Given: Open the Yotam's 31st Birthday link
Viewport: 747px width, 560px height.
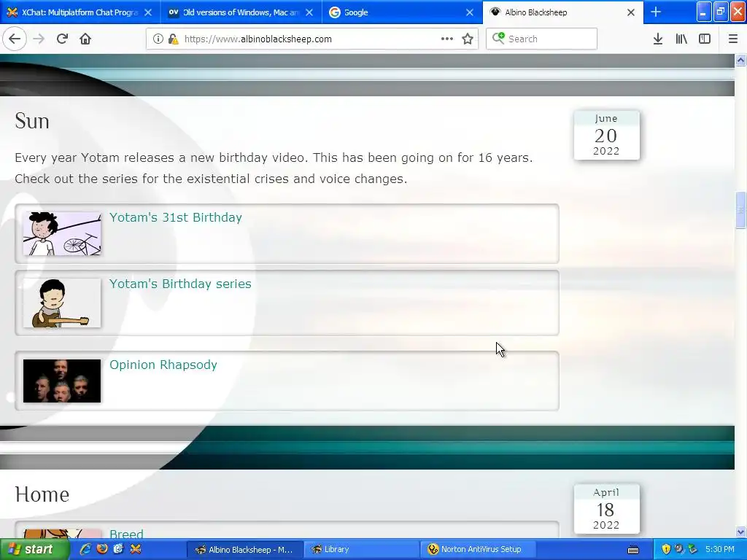Looking at the screenshot, I should click(176, 217).
